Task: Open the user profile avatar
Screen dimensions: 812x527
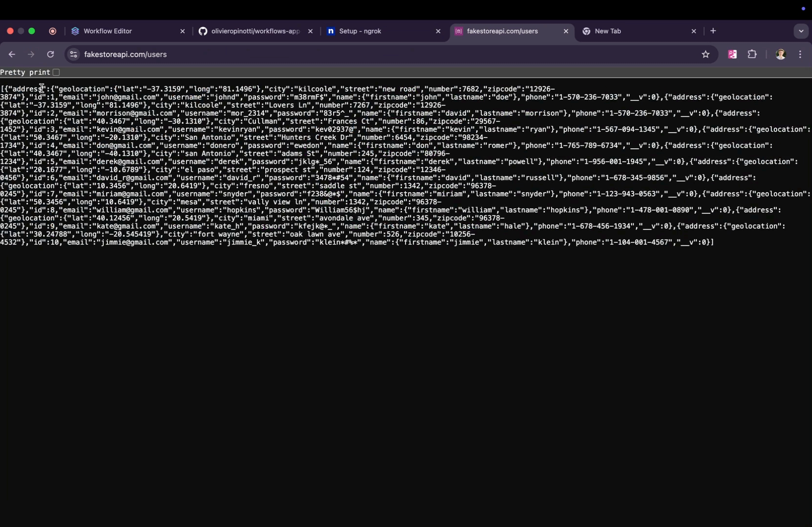Action: (x=780, y=54)
